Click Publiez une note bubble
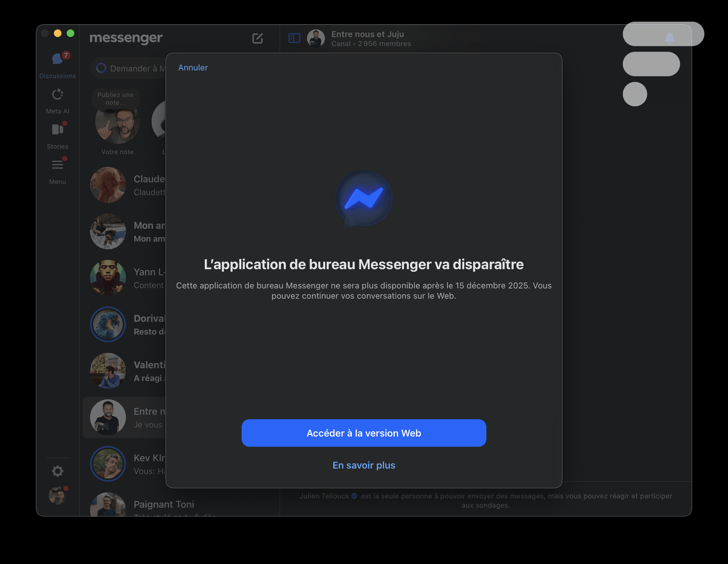The height and width of the screenshot is (564, 728). pyautogui.click(x=116, y=99)
